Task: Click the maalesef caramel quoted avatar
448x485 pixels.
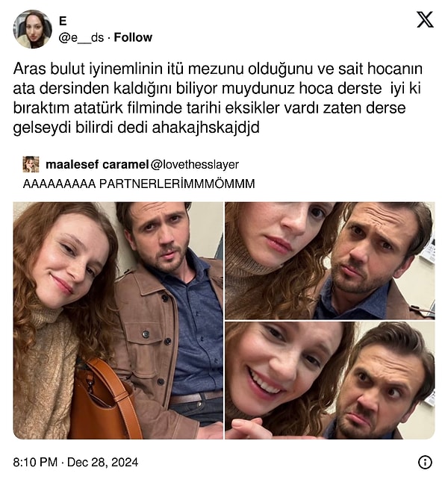Action: tap(31, 164)
